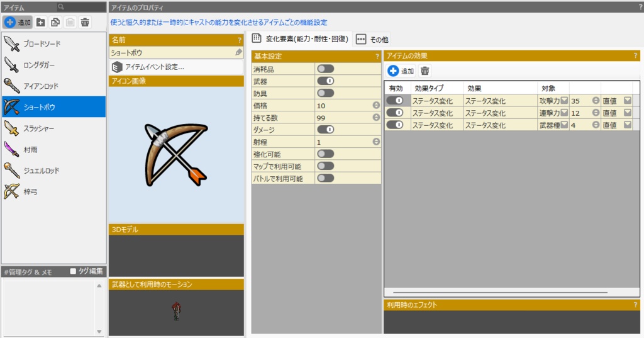Click the 3Dモデル preview area

(176, 256)
